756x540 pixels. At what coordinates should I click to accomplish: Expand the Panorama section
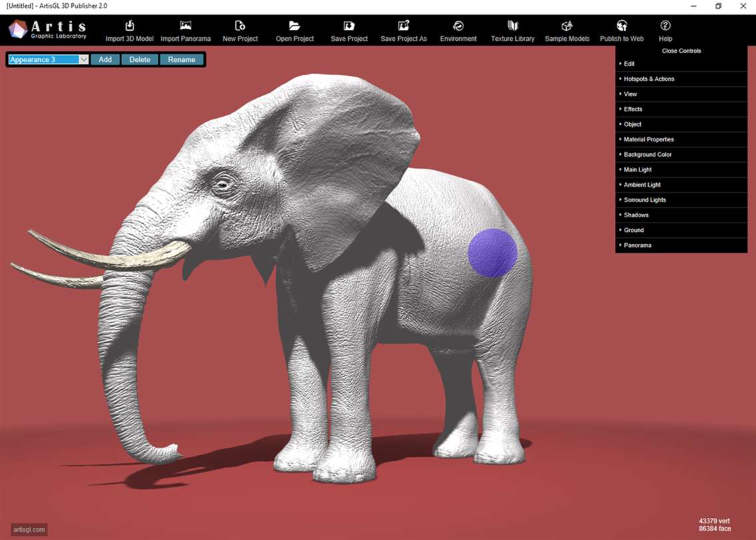(681, 245)
